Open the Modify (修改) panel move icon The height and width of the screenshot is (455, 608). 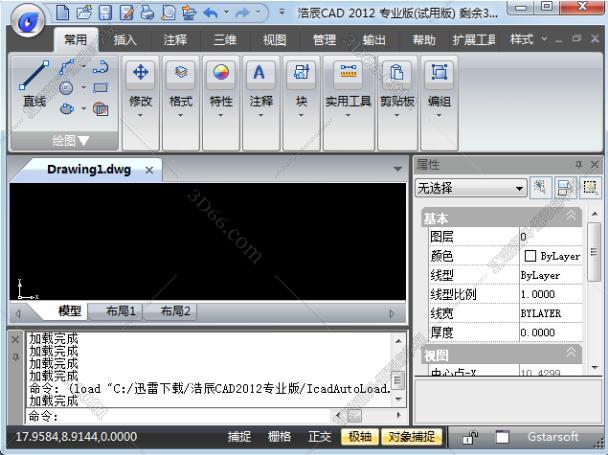(140, 73)
